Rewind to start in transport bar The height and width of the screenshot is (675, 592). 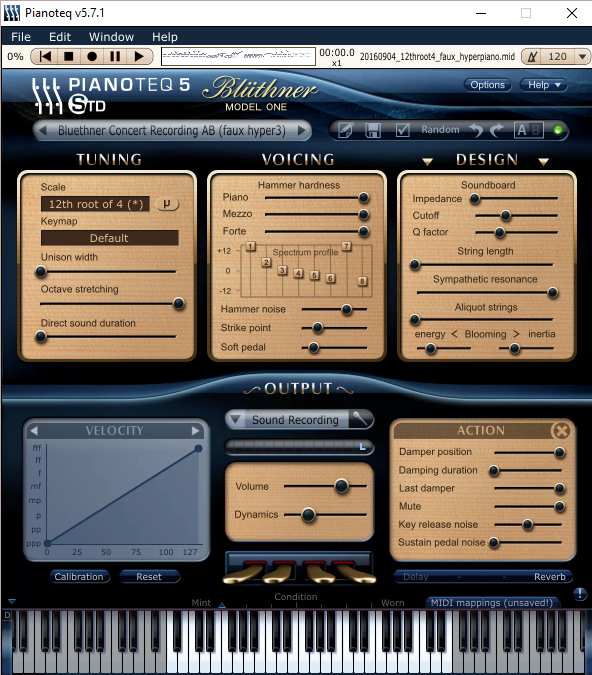[x=45, y=56]
